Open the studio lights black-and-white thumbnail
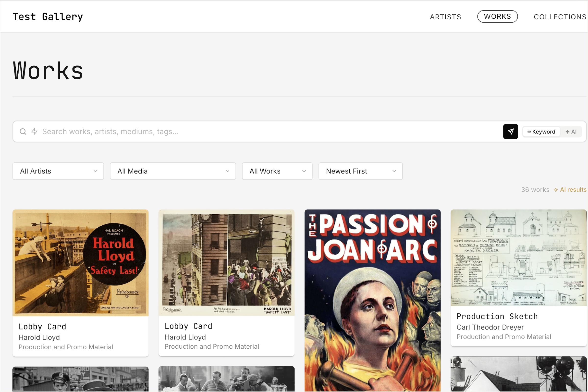The width and height of the screenshot is (588, 392). click(518, 374)
